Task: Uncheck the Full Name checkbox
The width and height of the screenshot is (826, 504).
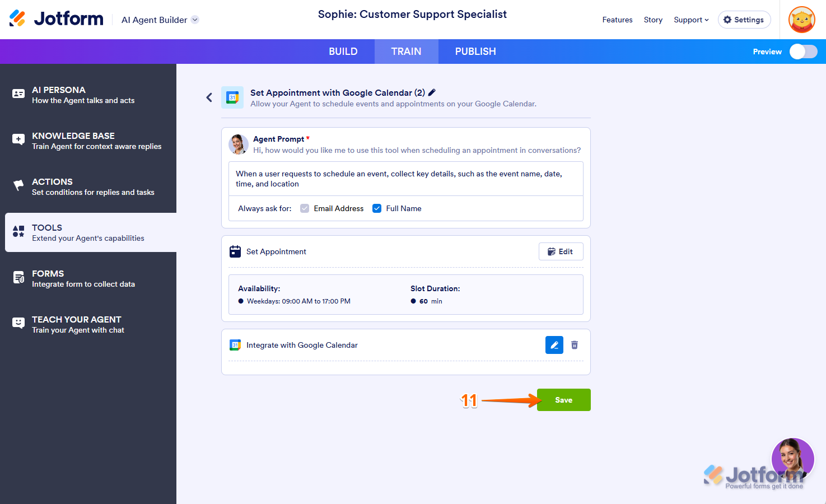Action: (x=377, y=208)
